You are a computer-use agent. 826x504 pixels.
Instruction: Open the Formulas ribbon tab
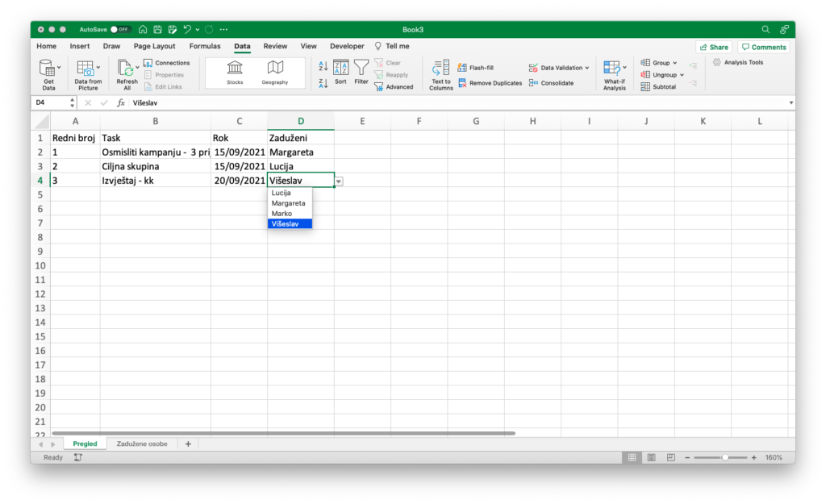[205, 47]
